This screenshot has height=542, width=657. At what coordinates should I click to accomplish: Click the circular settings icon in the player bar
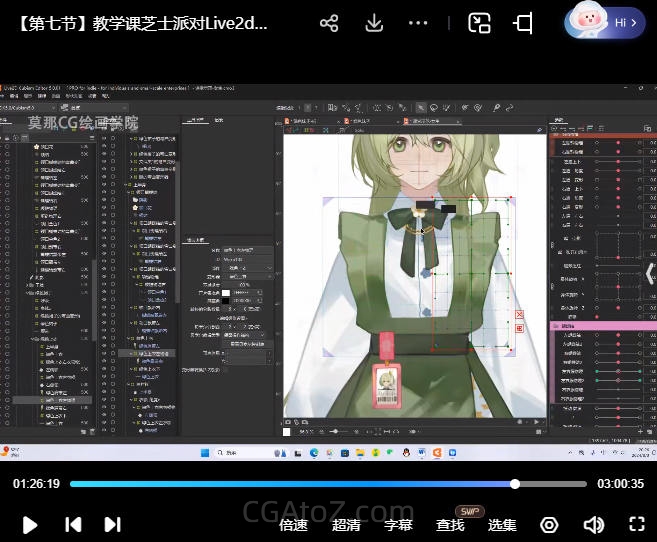[549, 525]
